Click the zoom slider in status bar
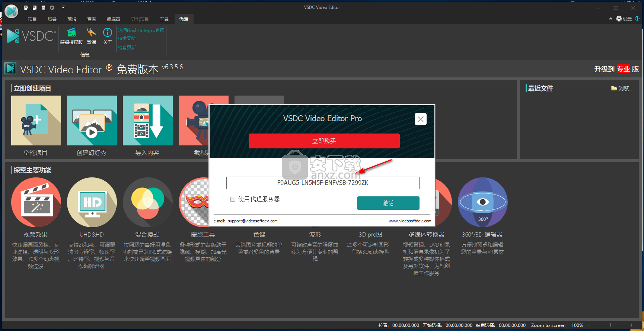This screenshot has width=644, height=331. pos(610,325)
